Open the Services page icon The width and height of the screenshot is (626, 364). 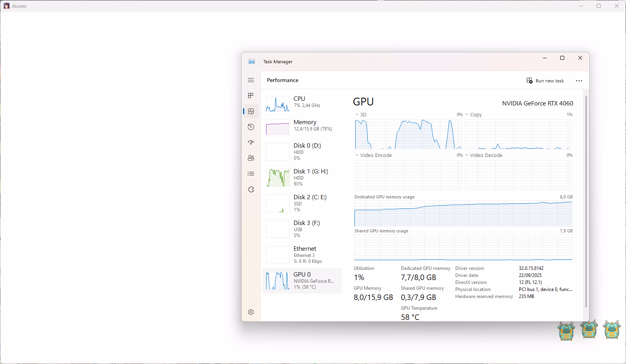(251, 189)
